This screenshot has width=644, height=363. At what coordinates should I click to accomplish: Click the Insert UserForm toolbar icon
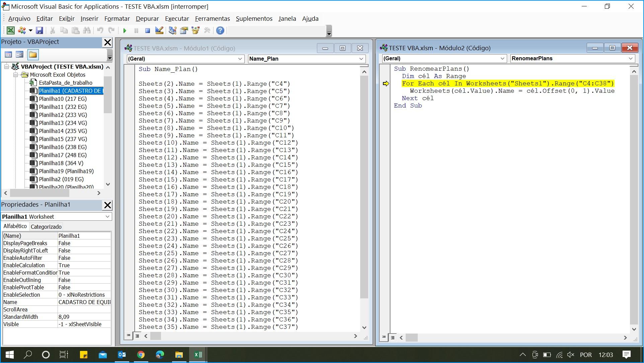pyautogui.click(x=22, y=30)
